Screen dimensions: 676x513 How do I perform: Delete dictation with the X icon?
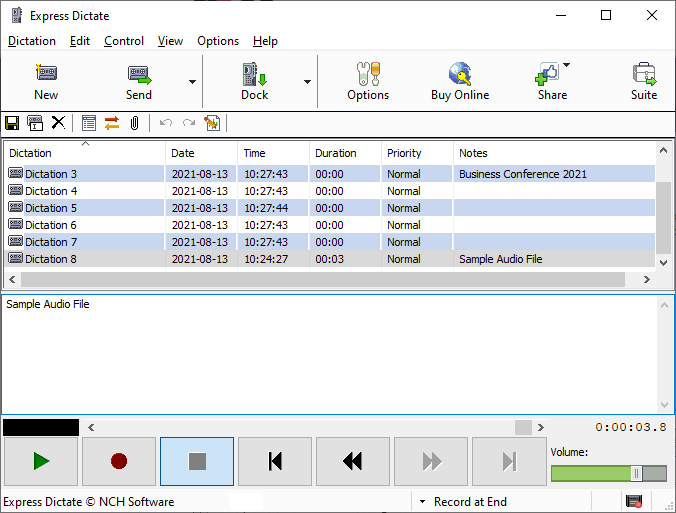(x=58, y=123)
